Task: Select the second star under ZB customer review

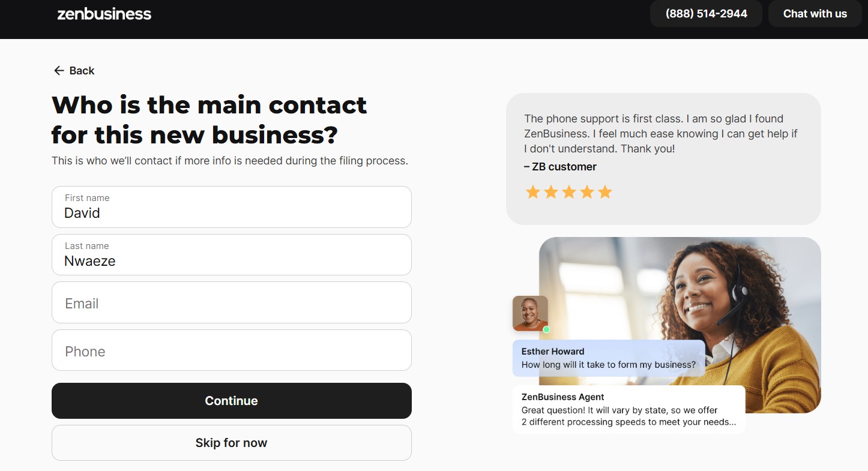Action: click(x=551, y=191)
